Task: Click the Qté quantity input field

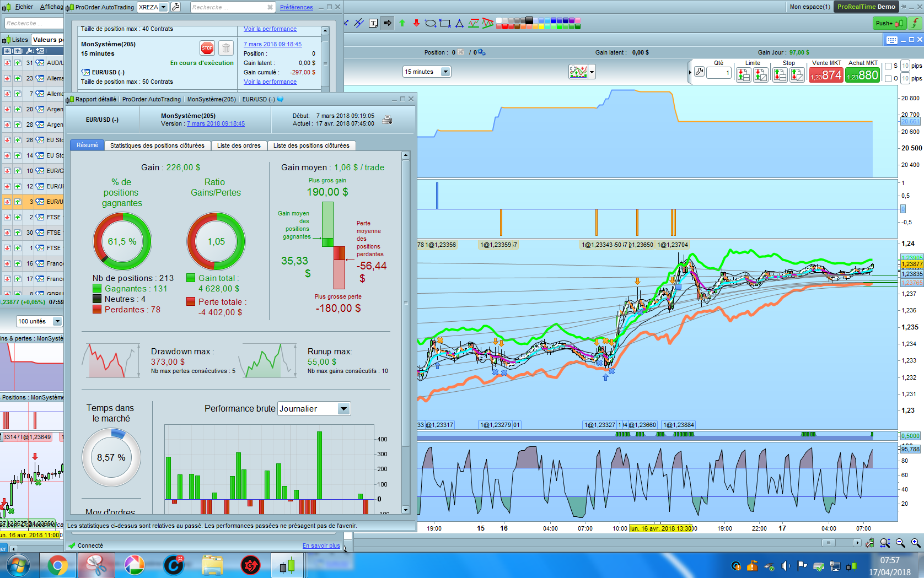Action: tap(719, 73)
